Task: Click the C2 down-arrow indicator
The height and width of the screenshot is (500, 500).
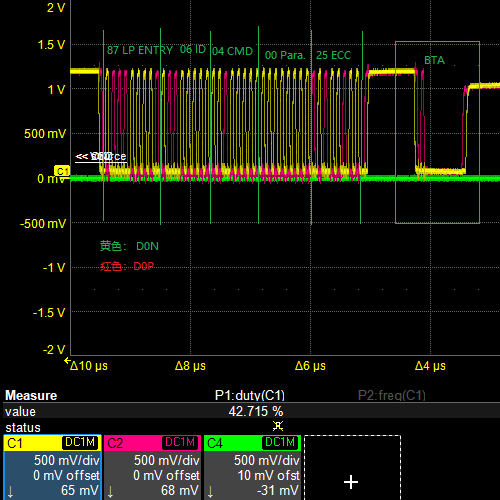Action: click(x=110, y=491)
